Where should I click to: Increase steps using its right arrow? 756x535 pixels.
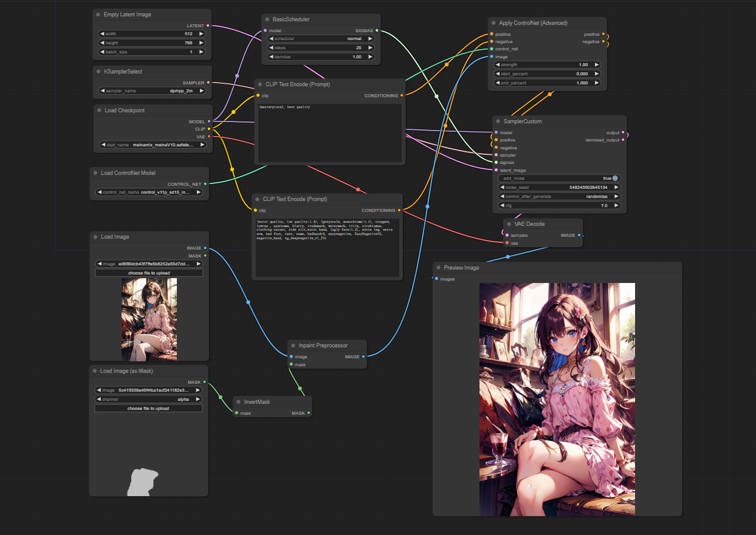(370, 47)
